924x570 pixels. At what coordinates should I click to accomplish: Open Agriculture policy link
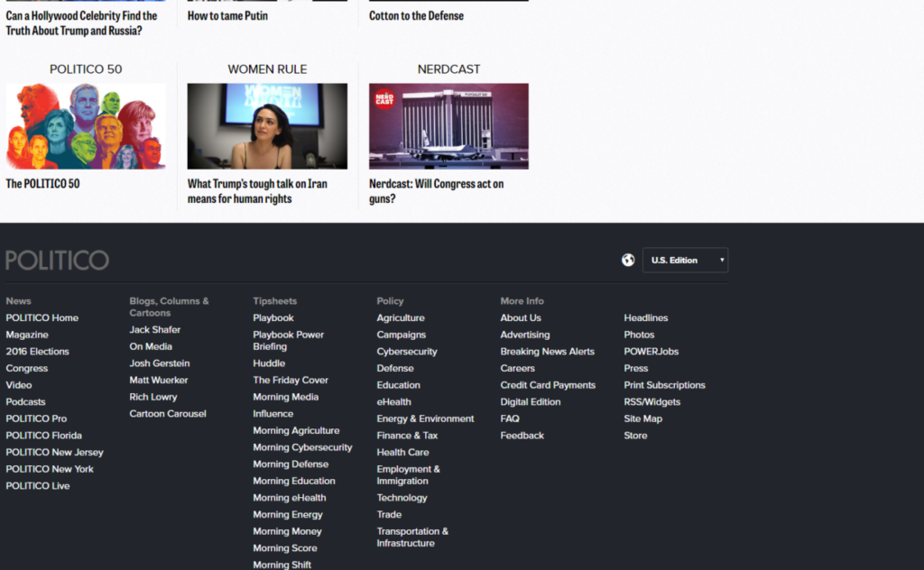tap(401, 318)
